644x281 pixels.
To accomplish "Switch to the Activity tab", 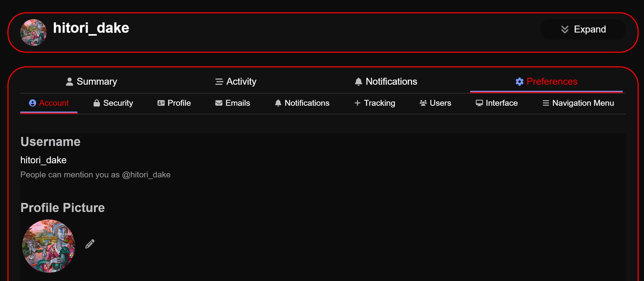I will (x=236, y=82).
